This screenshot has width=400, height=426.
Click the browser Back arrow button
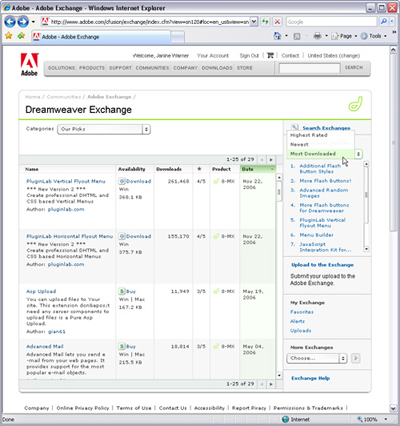10,22
